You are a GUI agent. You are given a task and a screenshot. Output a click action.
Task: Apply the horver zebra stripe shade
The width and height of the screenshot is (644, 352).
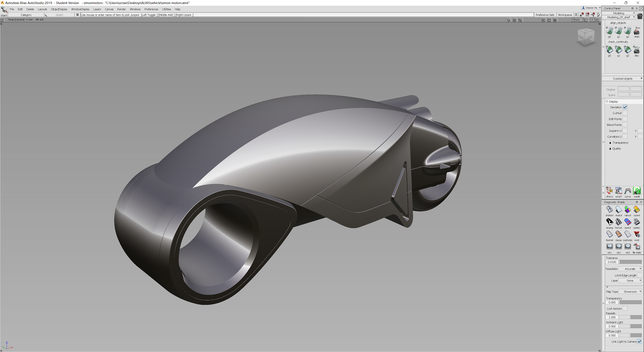[x=618, y=222]
